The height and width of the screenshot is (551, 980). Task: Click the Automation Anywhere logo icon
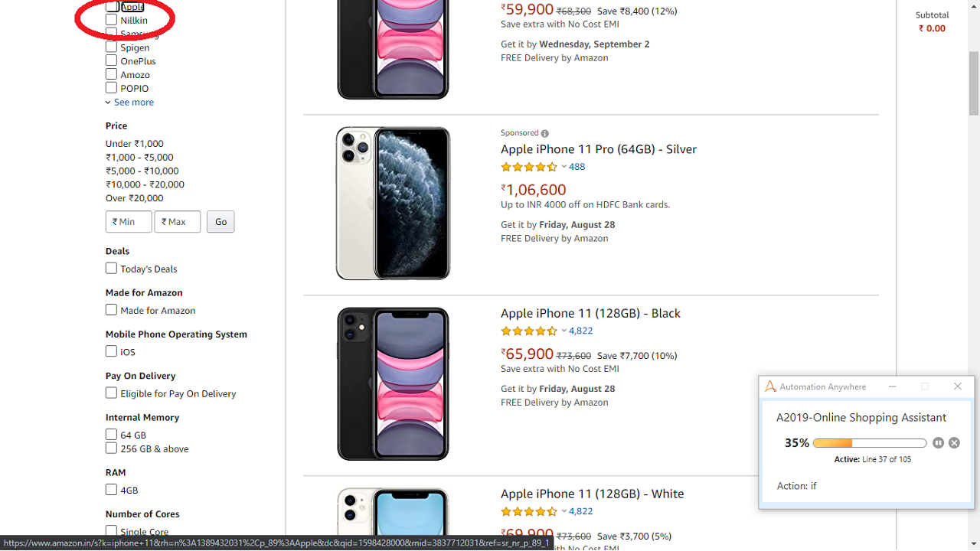click(x=771, y=386)
